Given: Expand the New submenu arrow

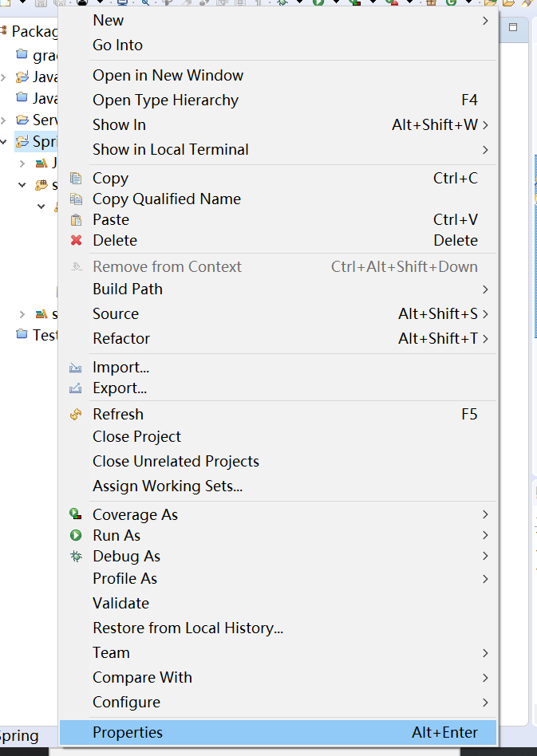Looking at the screenshot, I should pos(485,21).
